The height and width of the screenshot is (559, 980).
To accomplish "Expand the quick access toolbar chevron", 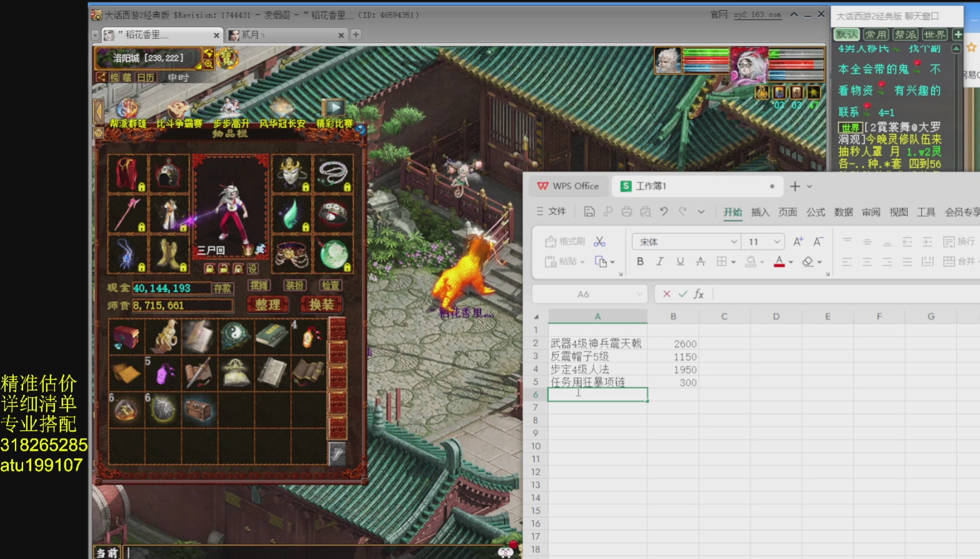I will (701, 212).
